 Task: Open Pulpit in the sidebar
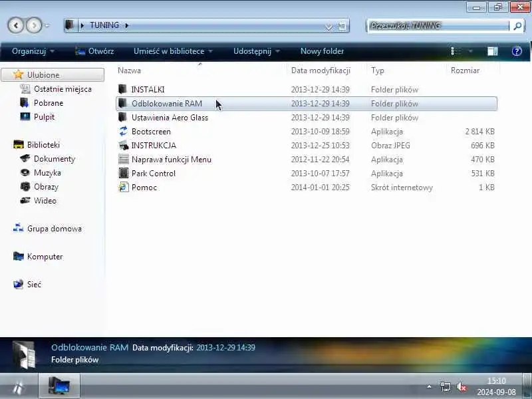click(x=44, y=117)
